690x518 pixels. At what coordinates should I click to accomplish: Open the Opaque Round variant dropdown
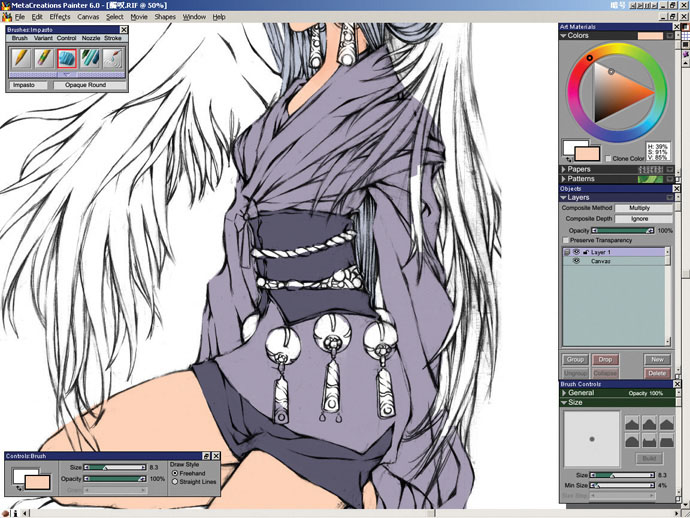point(89,85)
